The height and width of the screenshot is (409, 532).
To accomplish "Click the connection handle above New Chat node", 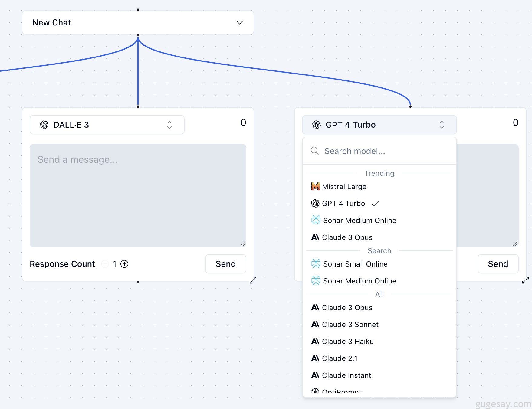I will [x=138, y=10].
